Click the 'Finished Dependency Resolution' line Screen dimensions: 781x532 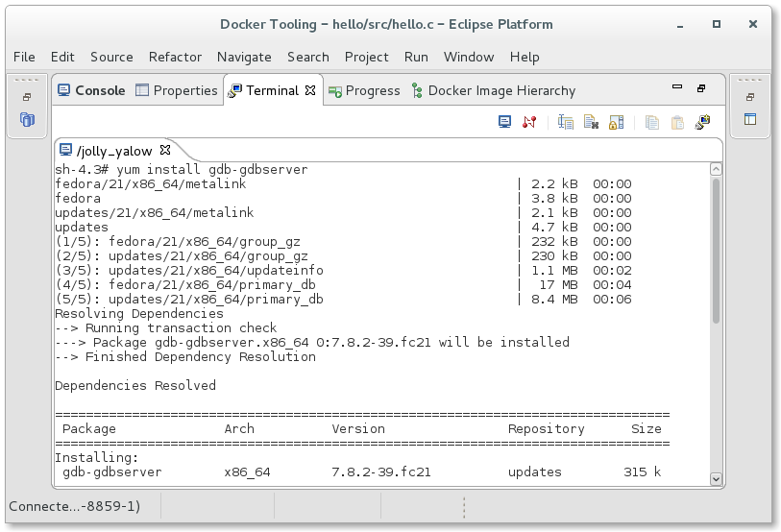click(x=200, y=356)
